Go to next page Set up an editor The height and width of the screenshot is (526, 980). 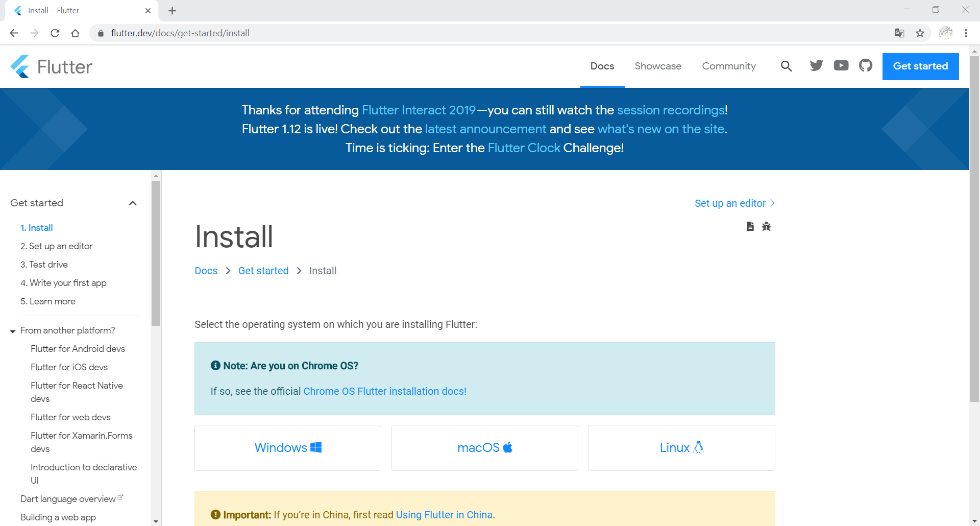point(734,203)
